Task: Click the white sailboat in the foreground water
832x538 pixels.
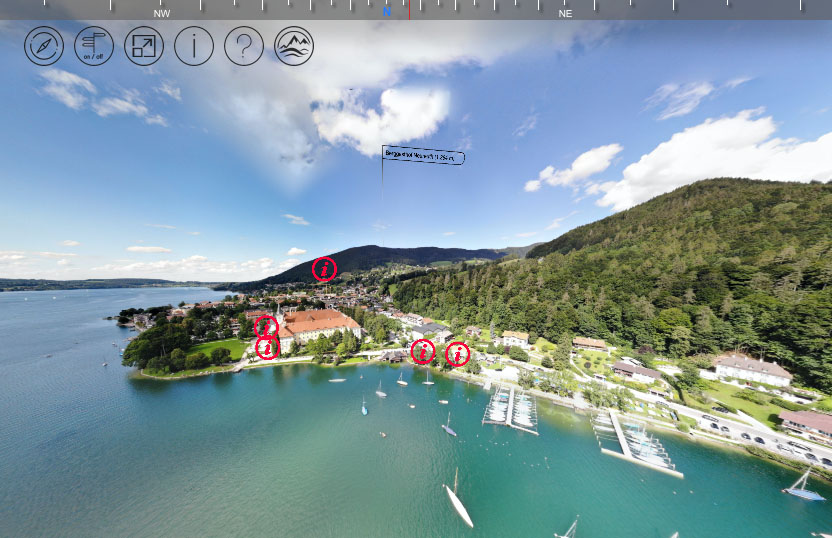Action: coord(458,503)
